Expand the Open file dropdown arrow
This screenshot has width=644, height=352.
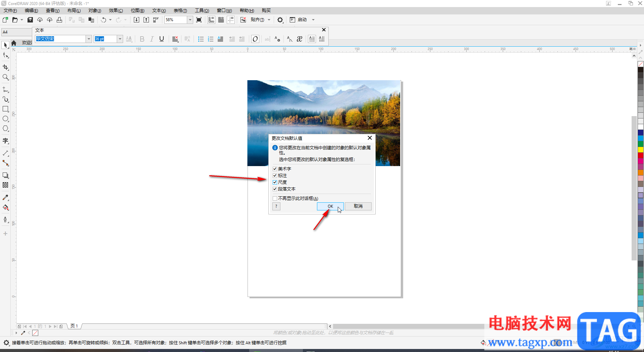pos(22,20)
